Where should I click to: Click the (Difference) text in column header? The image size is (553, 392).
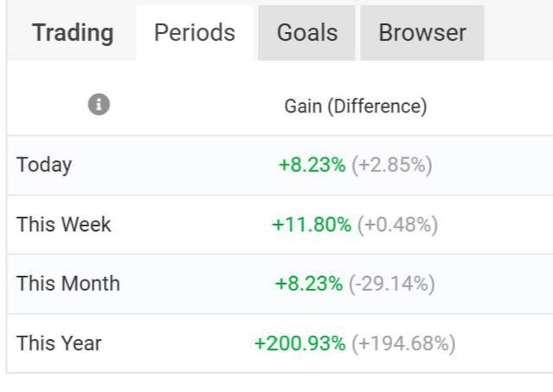377,106
